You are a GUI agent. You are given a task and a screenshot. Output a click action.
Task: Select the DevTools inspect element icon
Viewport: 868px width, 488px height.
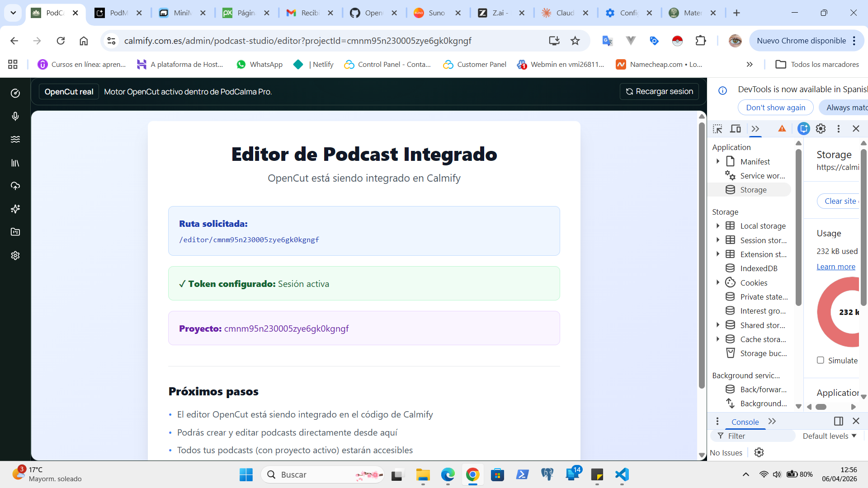click(x=717, y=129)
